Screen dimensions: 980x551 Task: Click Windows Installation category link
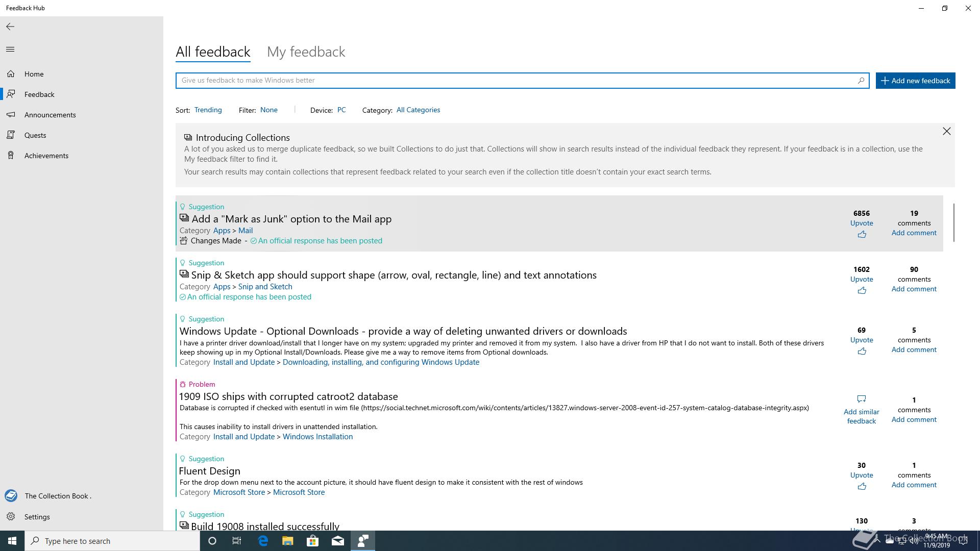(x=317, y=437)
